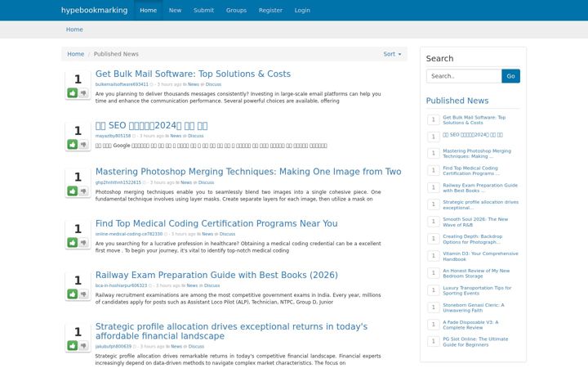Click the Go search button
The height and width of the screenshot is (368, 588).
[x=510, y=76]
